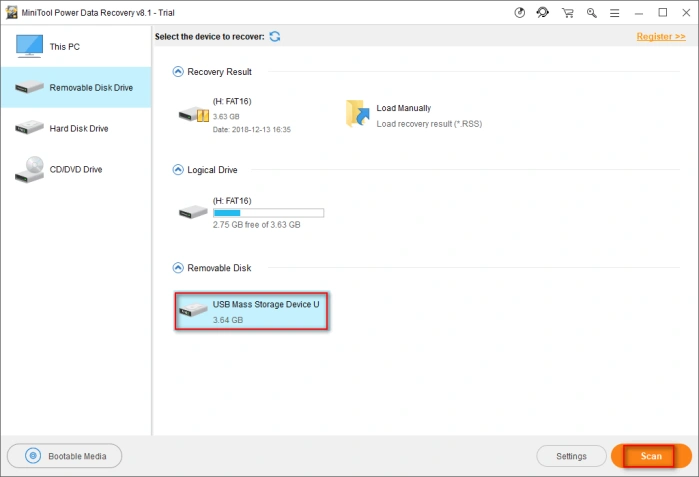Click the Recovery Result (H: FAT16) label
The image size is (699, 477).
(x=232, y=101)
